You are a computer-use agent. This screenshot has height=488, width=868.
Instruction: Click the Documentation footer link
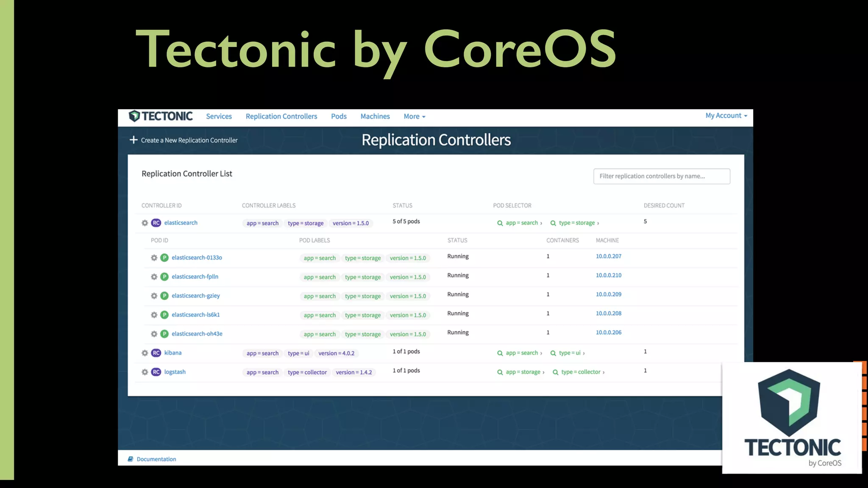156,459
